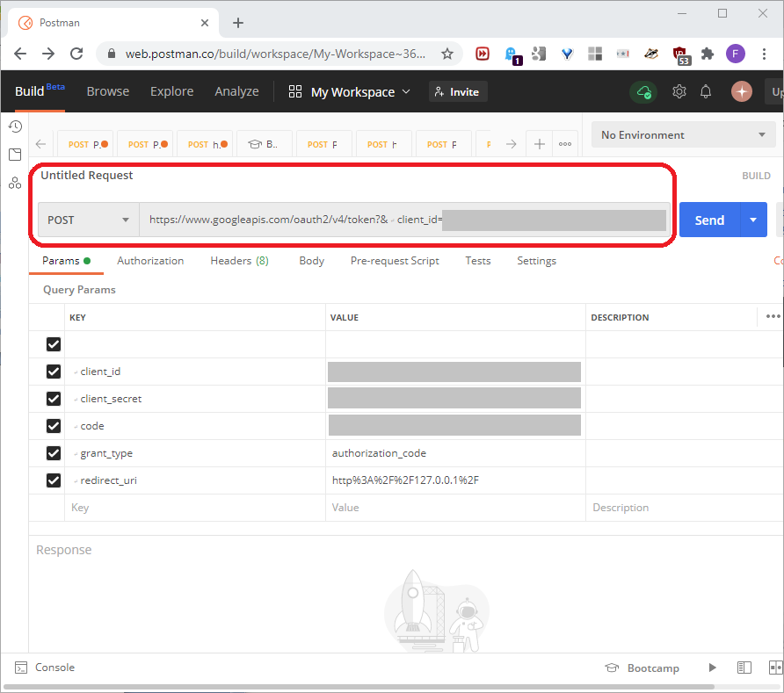Open notifications bell icon
784x693 pixels.
[x=706, y=91]
